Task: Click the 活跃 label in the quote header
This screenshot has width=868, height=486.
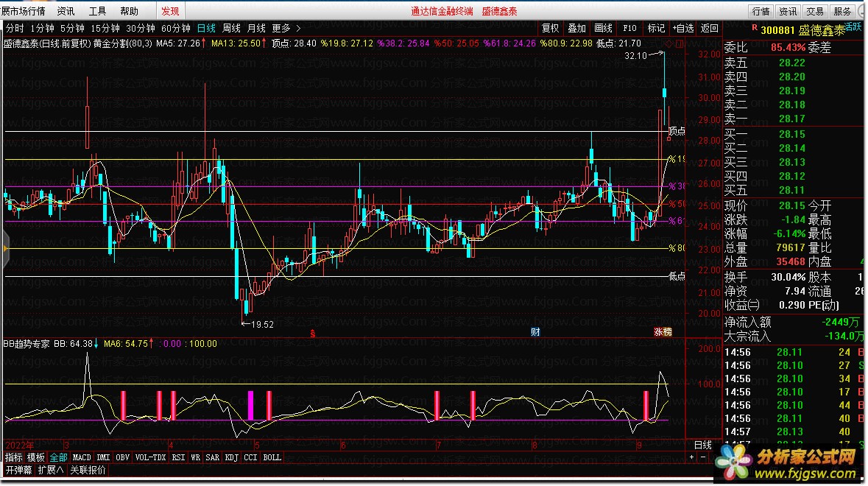Action: tap(853, 26)
